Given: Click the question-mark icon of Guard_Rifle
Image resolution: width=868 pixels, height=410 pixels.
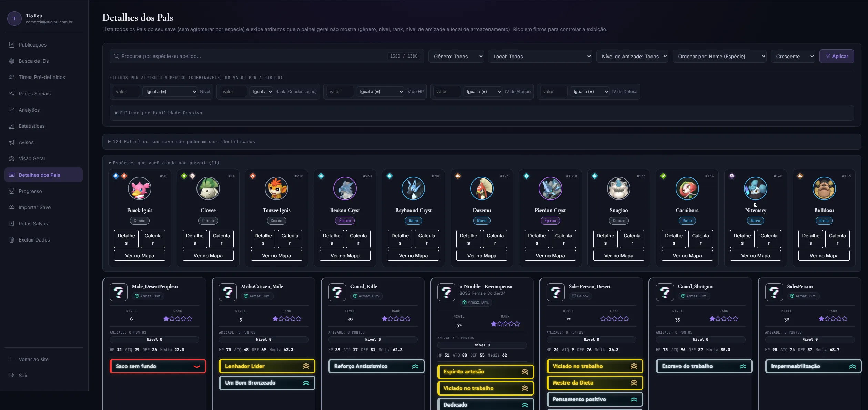Looking at the screenshot, I should pyautogui.click(x=337, y=292).
